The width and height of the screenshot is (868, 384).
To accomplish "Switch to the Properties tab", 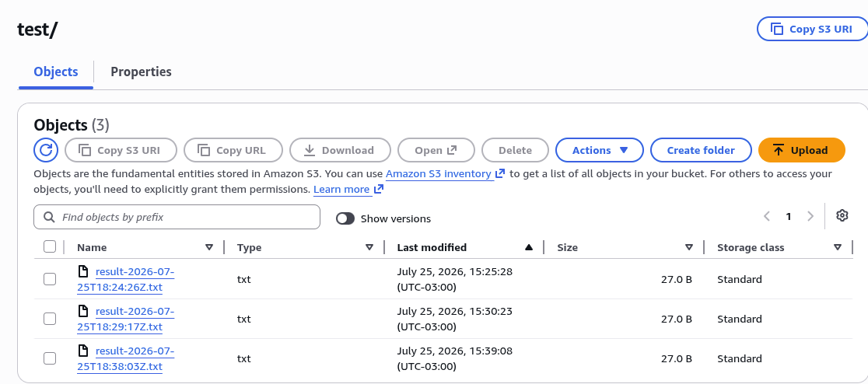I will coord(141,72).
